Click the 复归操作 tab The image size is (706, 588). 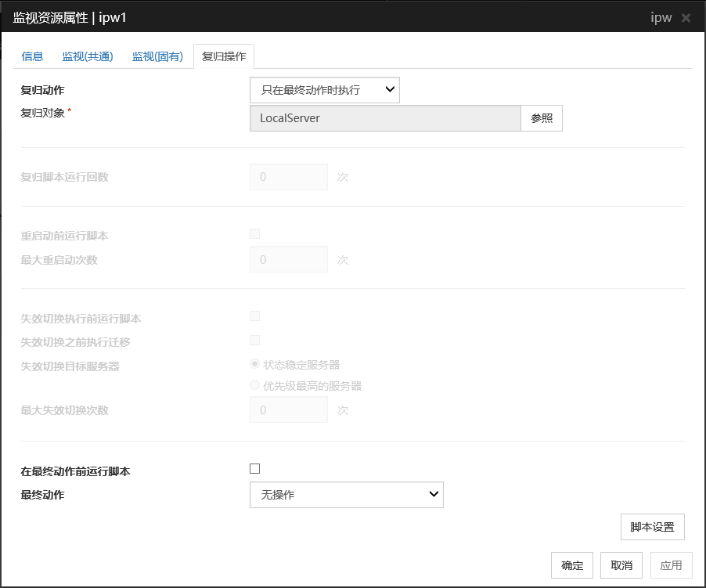coord(224,56)
